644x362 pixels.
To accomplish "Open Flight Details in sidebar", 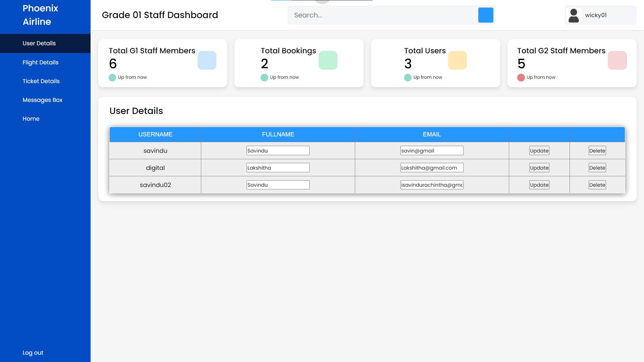I will (x=40, y=62).
